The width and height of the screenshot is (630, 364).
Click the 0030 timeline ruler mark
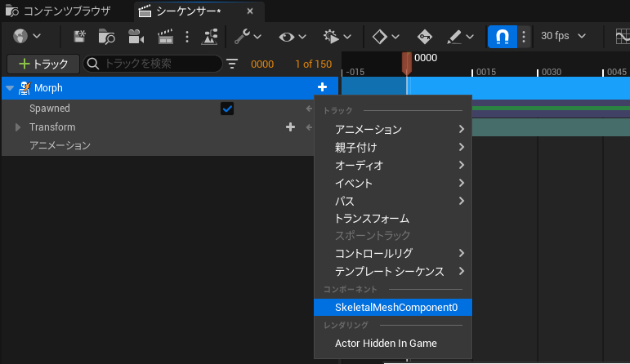(551, 72)
